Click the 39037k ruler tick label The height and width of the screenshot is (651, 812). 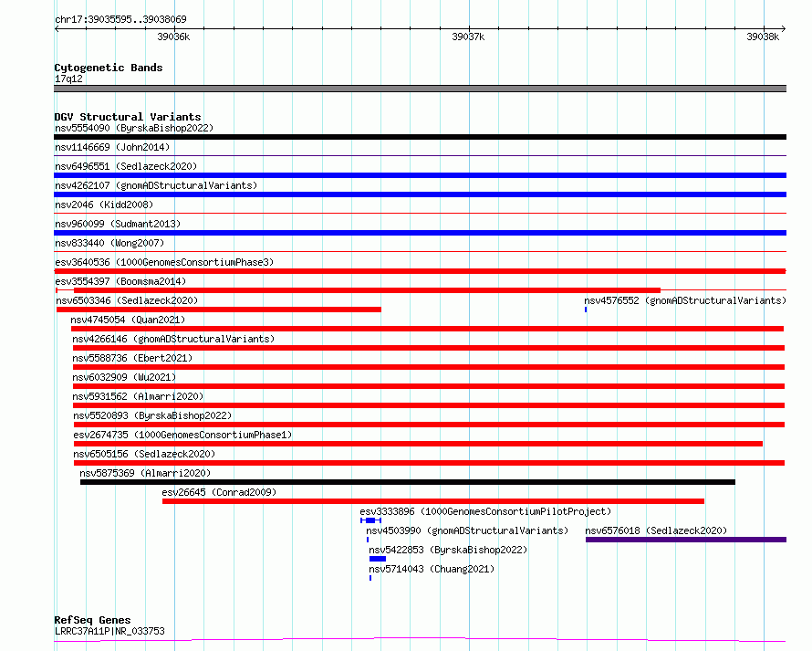tap(468, 37)
